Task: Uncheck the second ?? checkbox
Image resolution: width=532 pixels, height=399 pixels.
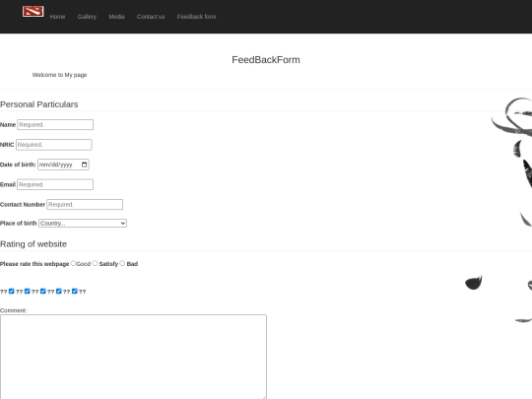Action: click(x=28, y=291)
